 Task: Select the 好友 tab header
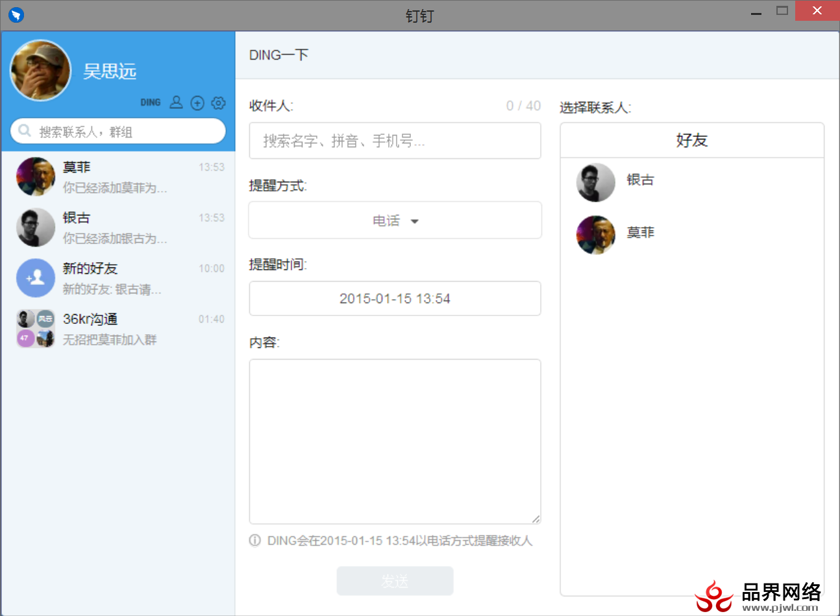click(x=692, y=140)
